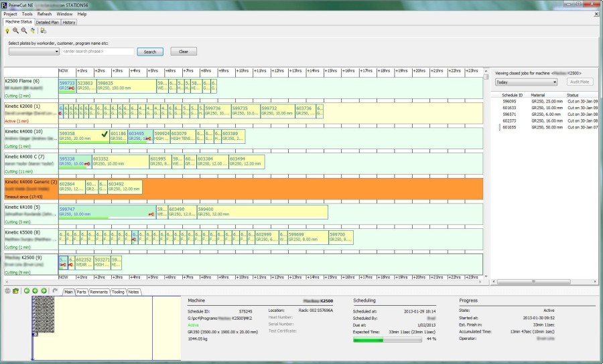Sort closed jobs by Material column header
This screenshot has width=603, height=364.
pyautogui.click(x=537, y=95)
